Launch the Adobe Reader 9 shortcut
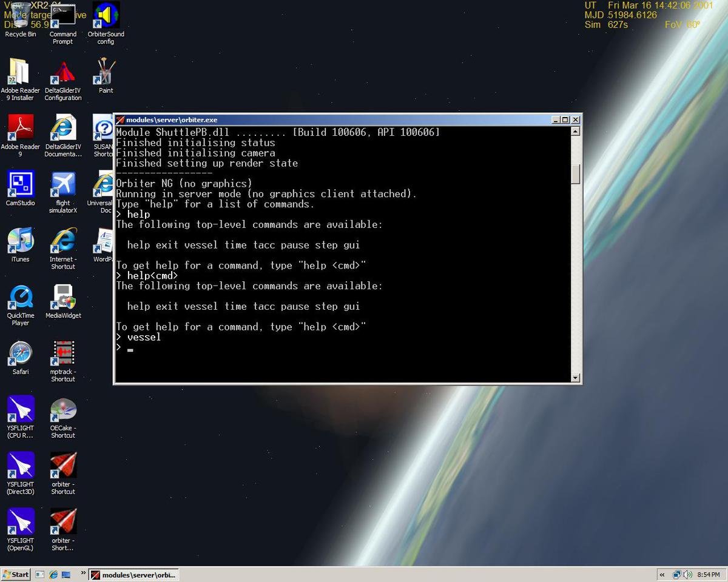Image resolution: width=728 pixels, height=582 pixels. coord(21,135)
